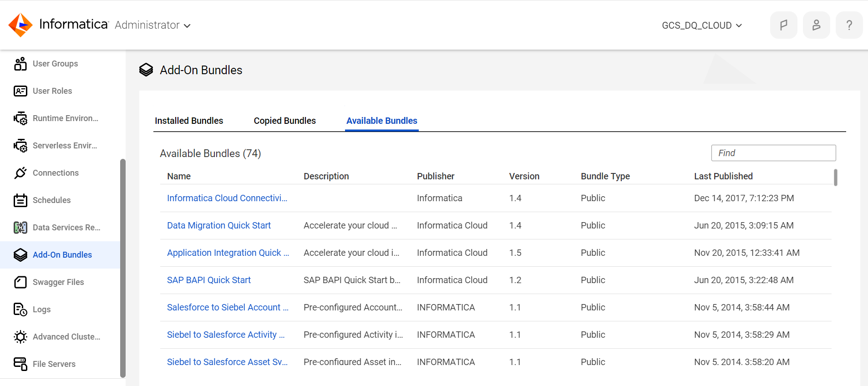Sort by the Publisher column header

[436, 176]
